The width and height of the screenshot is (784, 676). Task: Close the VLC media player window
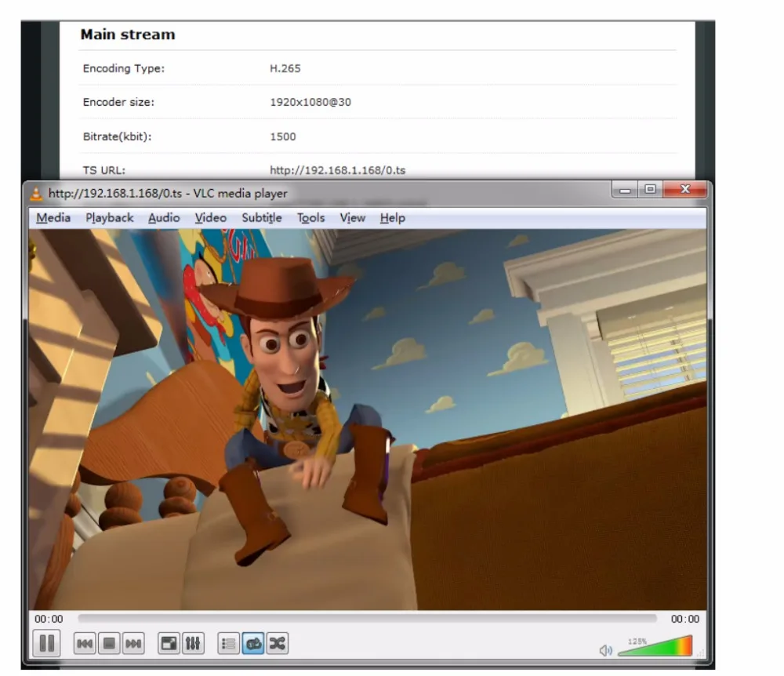pyautogui.click(x=685, y=190)
